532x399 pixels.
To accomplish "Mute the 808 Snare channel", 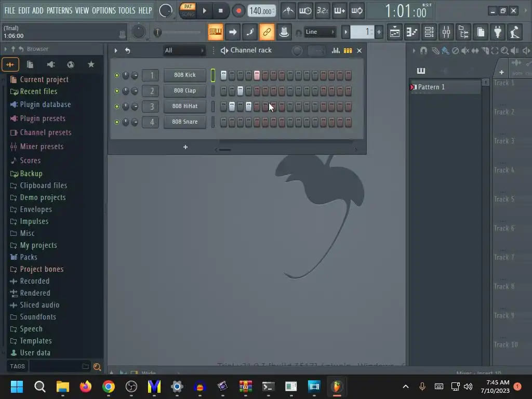I will pos(117,122).
